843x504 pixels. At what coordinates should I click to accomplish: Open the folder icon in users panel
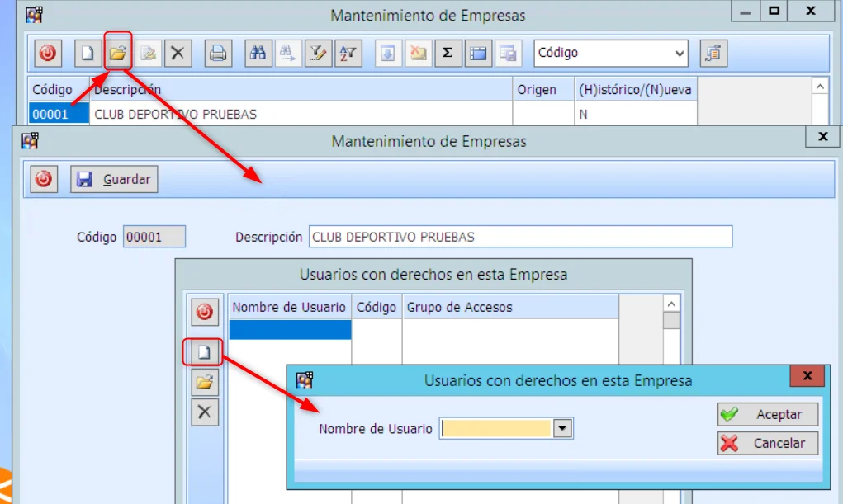[204, 383]
